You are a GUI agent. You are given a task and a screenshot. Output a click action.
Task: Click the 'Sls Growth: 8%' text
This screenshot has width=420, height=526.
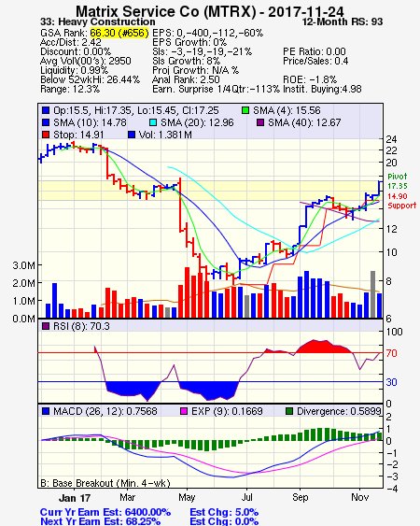pos(186,61)
